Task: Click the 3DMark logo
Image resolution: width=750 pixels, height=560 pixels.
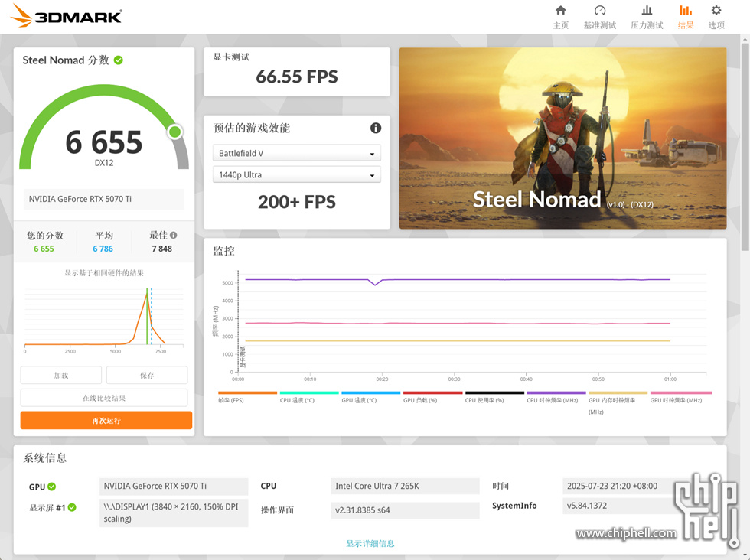Action: (66, 16)
